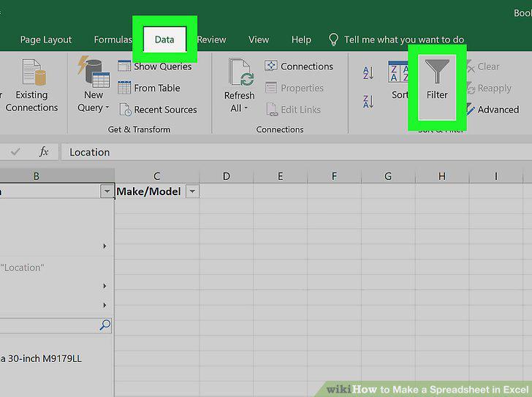
Task: Open the Sort dialog
Action: pos(399,80)
